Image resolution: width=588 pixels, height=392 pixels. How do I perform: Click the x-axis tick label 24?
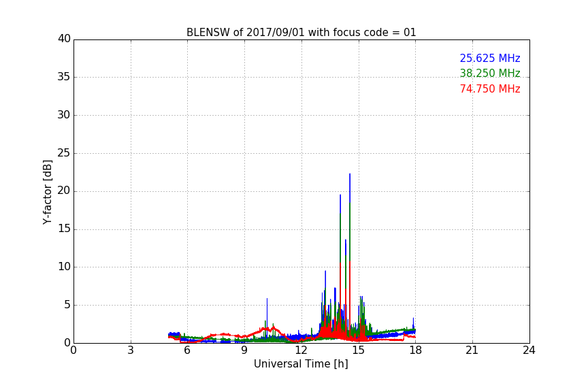[x=529, y=350]
